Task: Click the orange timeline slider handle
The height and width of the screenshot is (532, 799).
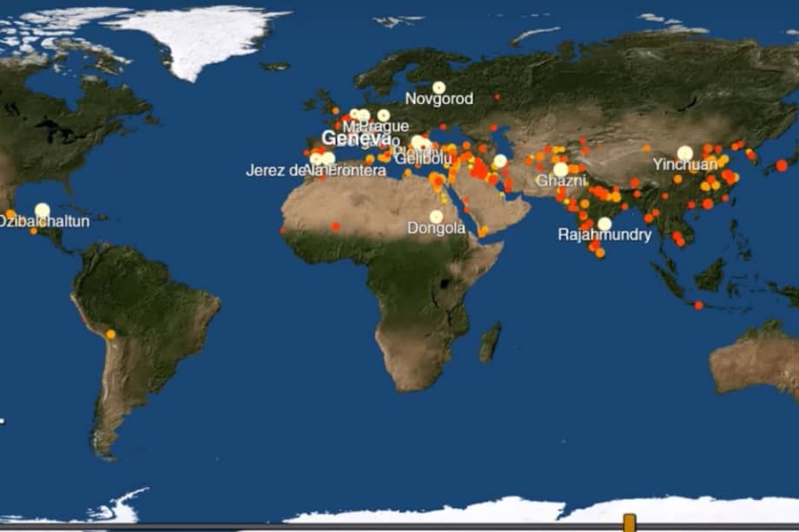Action: point(629,522)
